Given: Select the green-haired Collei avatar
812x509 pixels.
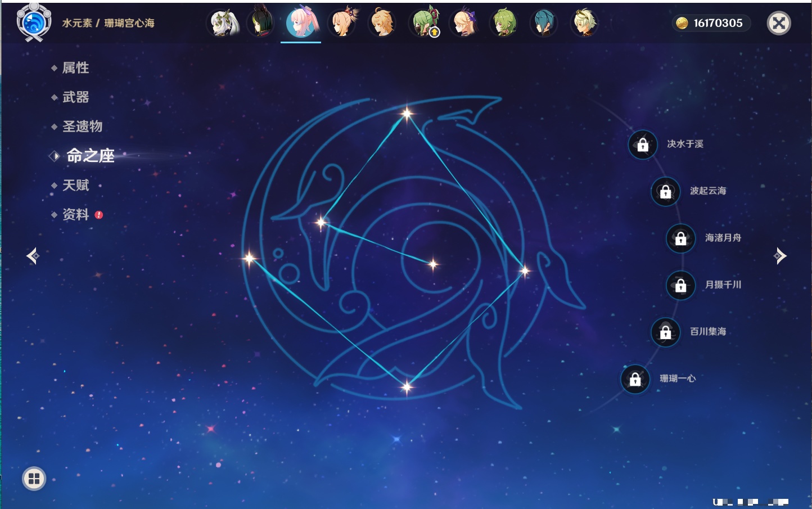Looking at the screenshot, I should (x=504, y=22).
